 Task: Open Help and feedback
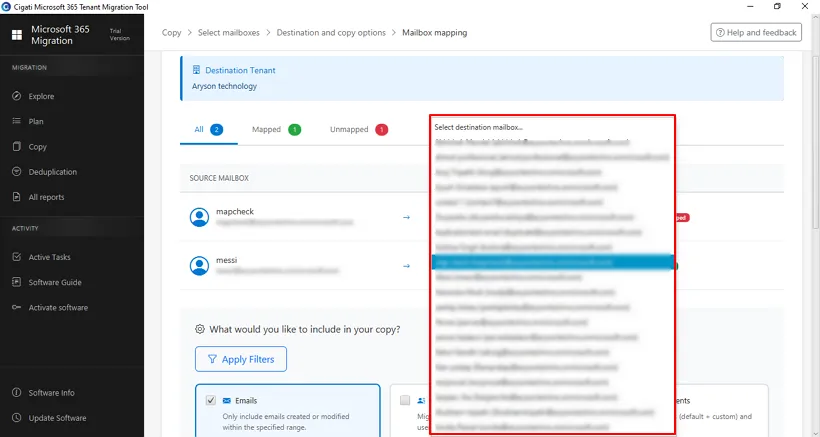click(x=756, y=32)
